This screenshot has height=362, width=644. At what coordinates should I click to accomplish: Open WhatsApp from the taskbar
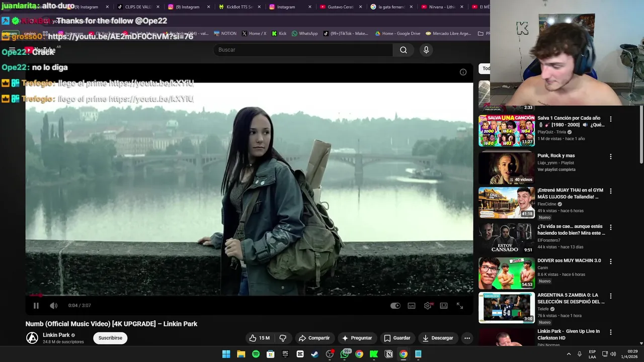pyautogui.click(x=345, y=354)
